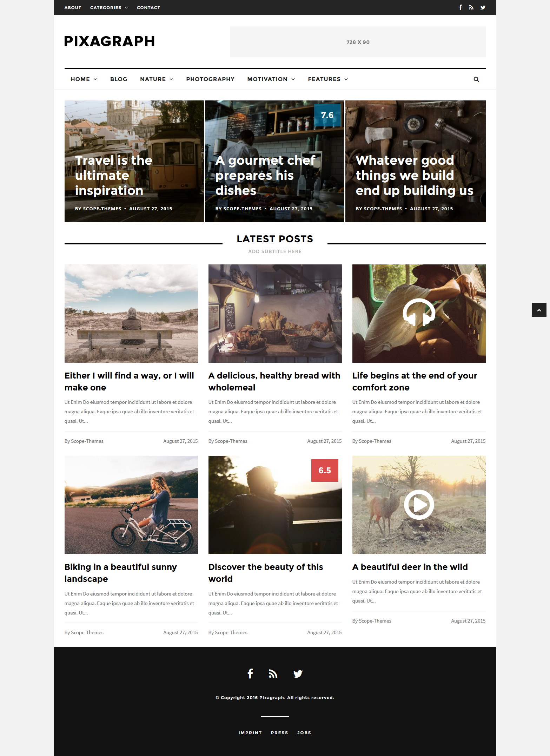550x756 pixels.
Task: Open Facebook icon in the top bar
Action: click(x=460, y=7)
